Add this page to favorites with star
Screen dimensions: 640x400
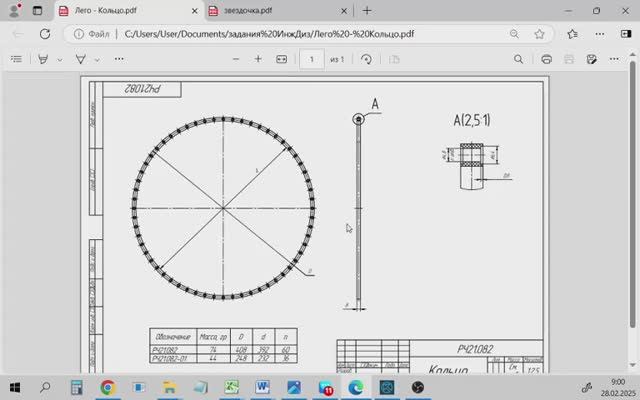coord(539,34)
